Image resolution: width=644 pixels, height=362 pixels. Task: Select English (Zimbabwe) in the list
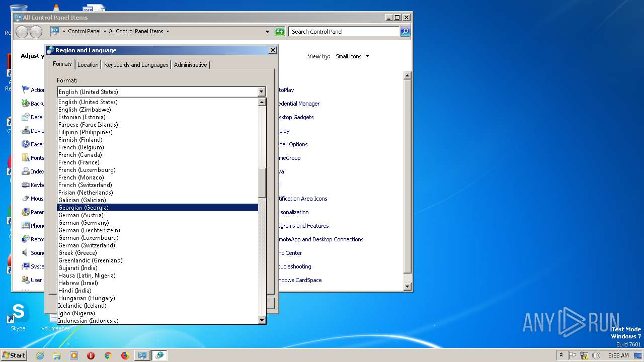click(x=157, y=110)
